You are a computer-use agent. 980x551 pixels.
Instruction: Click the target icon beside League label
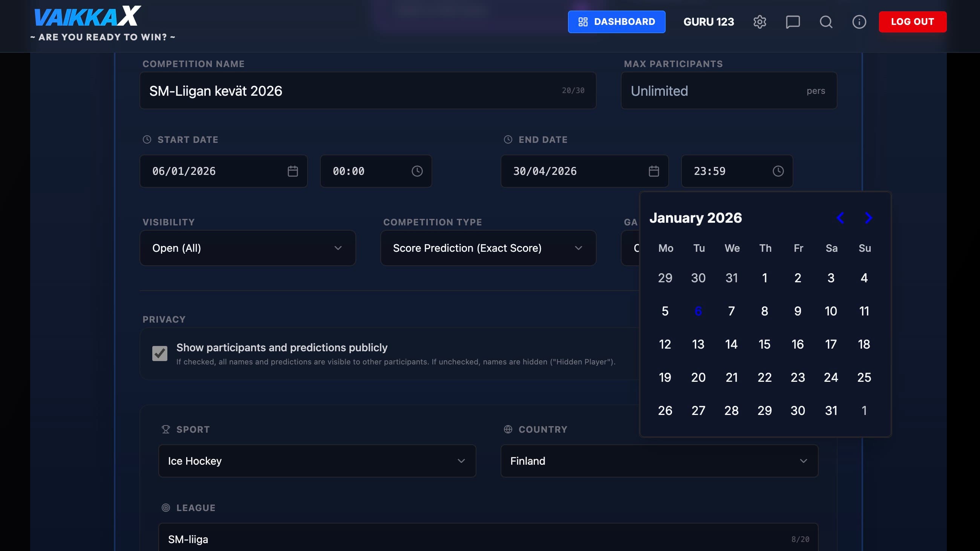(165, 507)
